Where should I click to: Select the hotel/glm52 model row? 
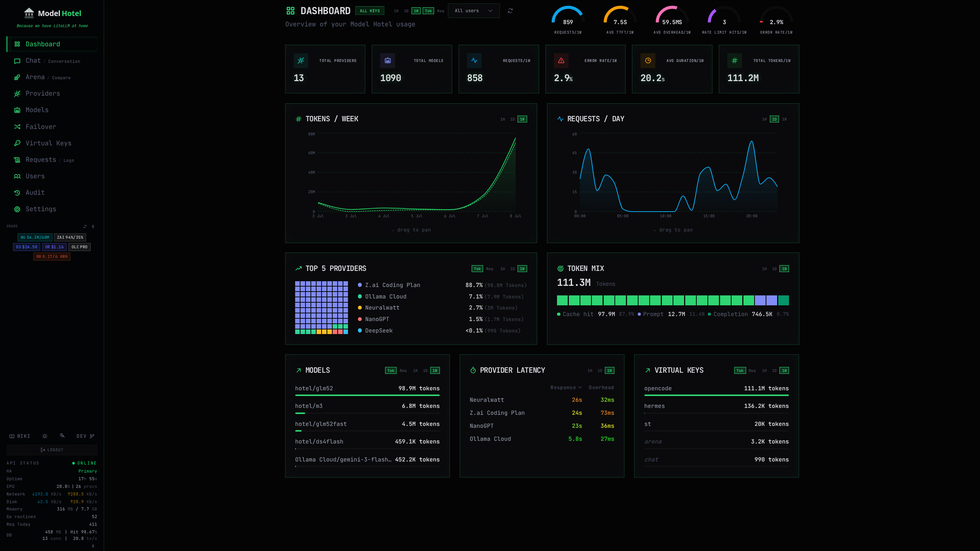[x=367, y=391]
